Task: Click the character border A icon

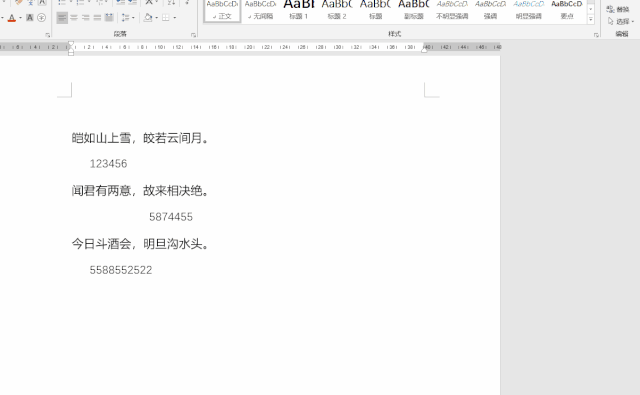Action: pyautogui.click(x=42, y=2)
